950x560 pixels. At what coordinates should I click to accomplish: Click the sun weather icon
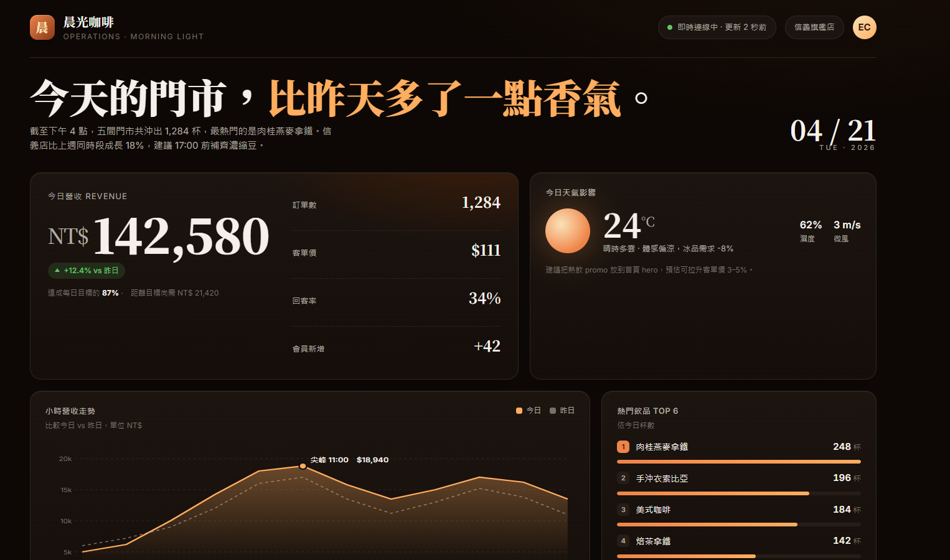click(567, 231)
